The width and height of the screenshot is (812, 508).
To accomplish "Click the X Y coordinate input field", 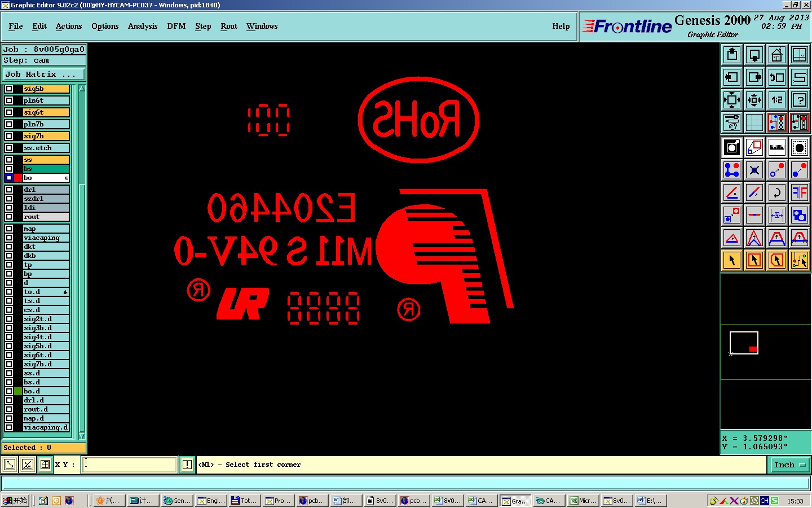I will (130, 465).
